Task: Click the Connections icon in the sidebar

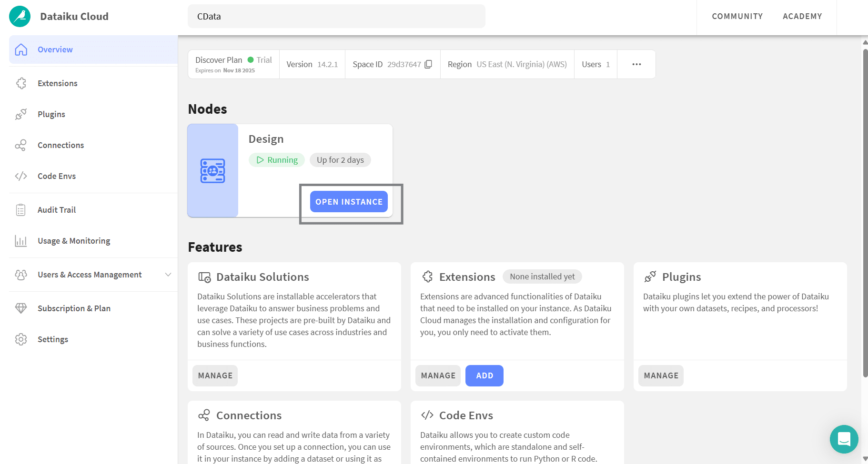Action: 21,145
